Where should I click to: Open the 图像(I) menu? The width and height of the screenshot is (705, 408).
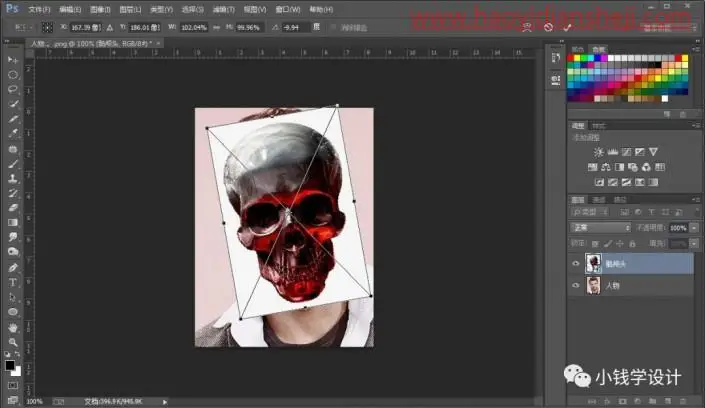coord(100,9)
